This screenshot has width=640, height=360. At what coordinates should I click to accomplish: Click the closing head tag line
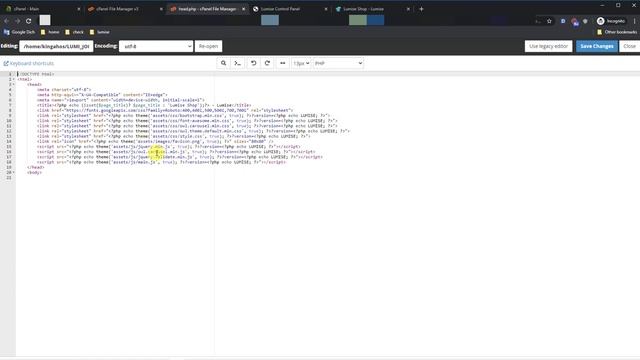click(36, 167)
